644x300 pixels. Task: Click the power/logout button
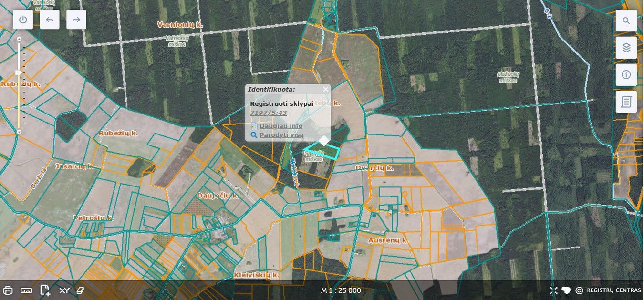click(x=23, y=20)
